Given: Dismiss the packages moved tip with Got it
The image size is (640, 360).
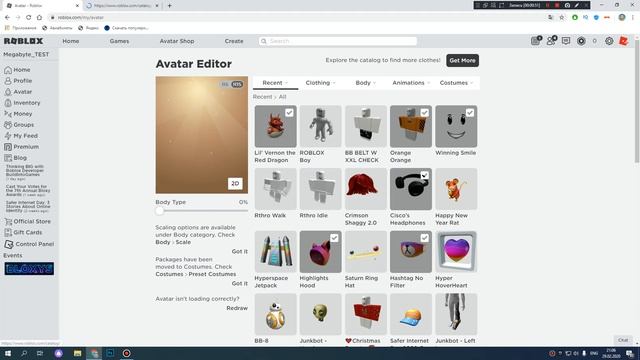Looking at the screenshot, I should (240, 283).
